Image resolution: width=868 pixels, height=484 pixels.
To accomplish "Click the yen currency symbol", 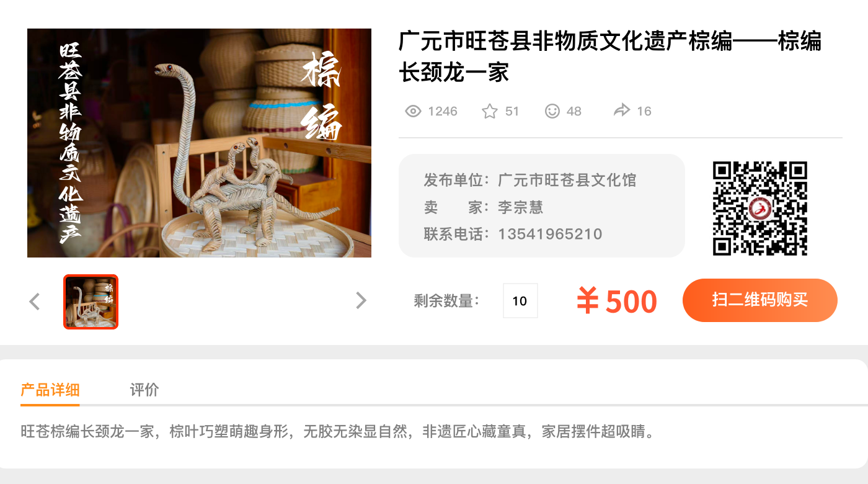I will click(x=587, y=302).
